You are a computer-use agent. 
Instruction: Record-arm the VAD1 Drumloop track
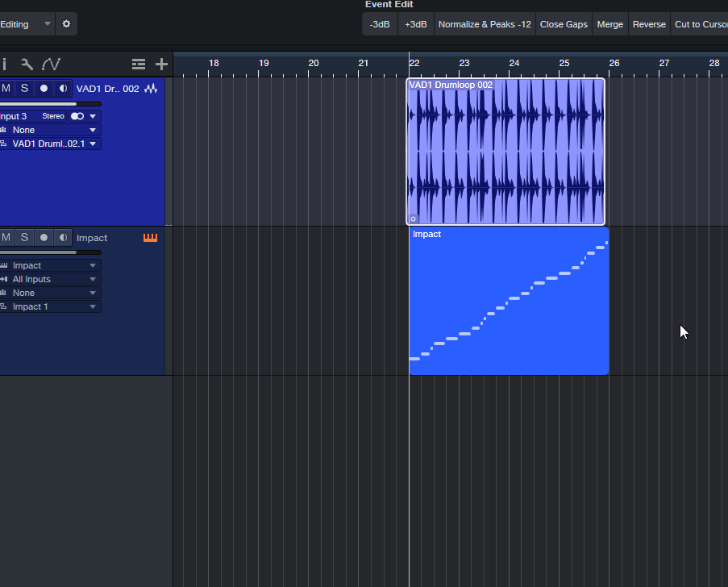[44, 89]
